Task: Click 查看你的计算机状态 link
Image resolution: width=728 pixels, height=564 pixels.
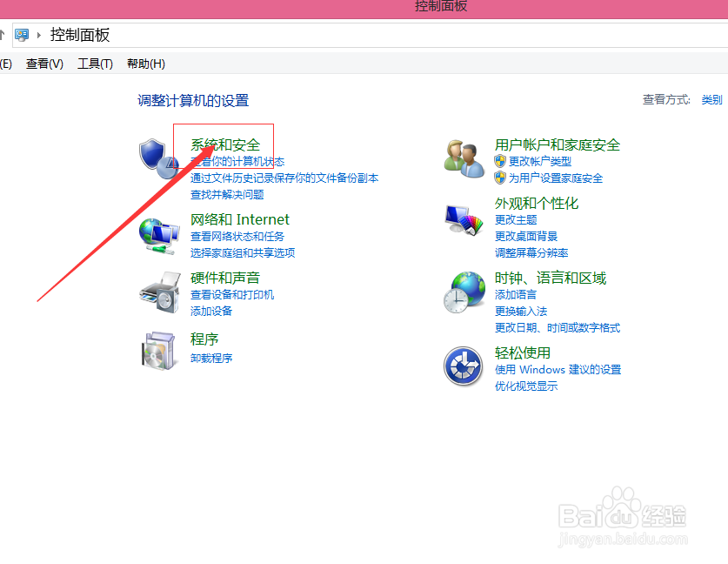Action: coord(237,161)
